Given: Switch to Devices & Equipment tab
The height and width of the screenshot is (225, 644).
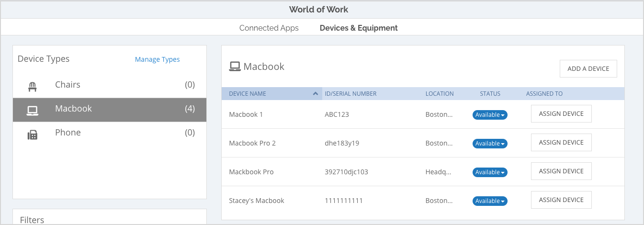Looking at the screenshot, I should tap(359, 28).
